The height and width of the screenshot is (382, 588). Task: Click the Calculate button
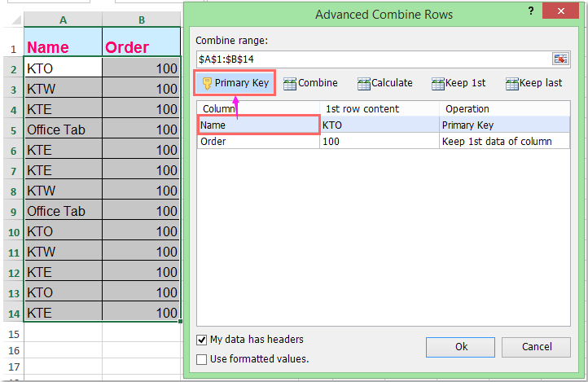(384, 83)
